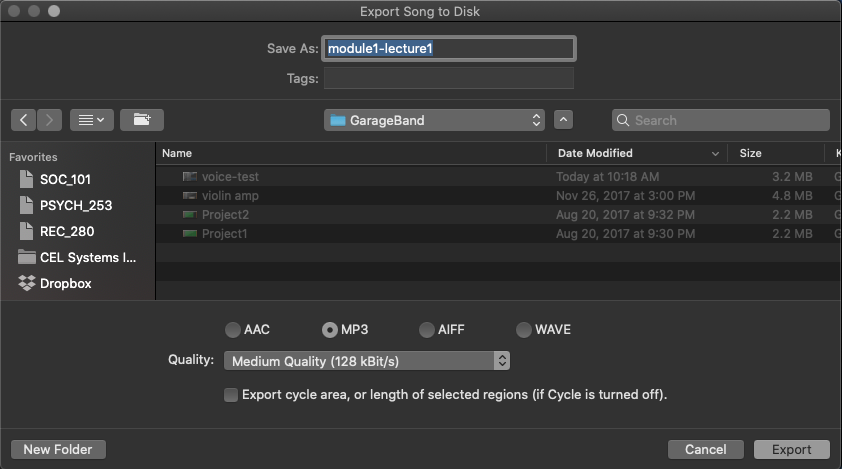
Task: Select the Project1 file row
Action: click(x=498, y=234)
